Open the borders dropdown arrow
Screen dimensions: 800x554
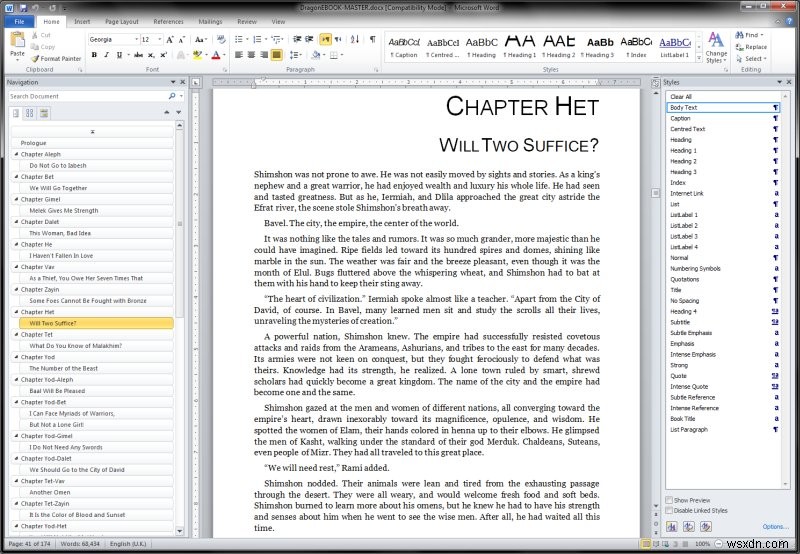[341, 55]
